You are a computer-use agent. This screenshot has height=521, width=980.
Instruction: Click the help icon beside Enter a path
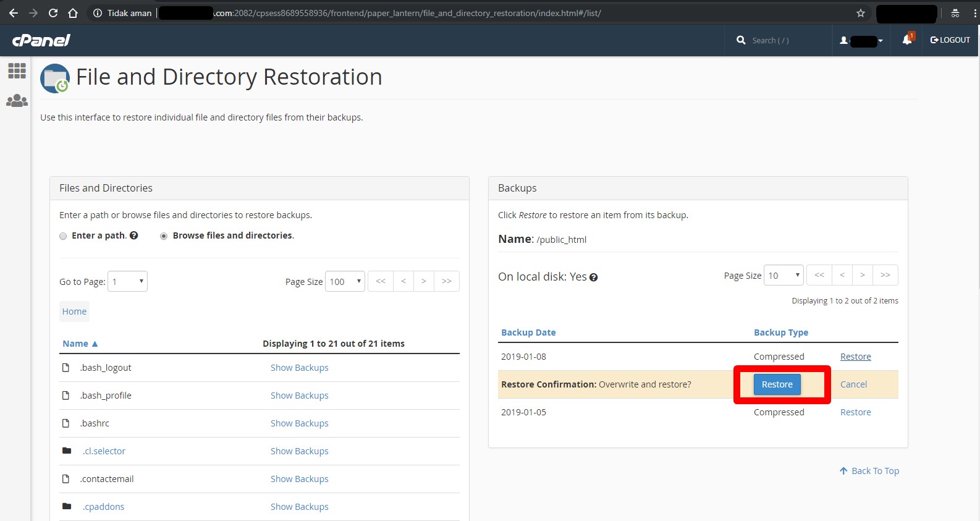tap(134, 235)
